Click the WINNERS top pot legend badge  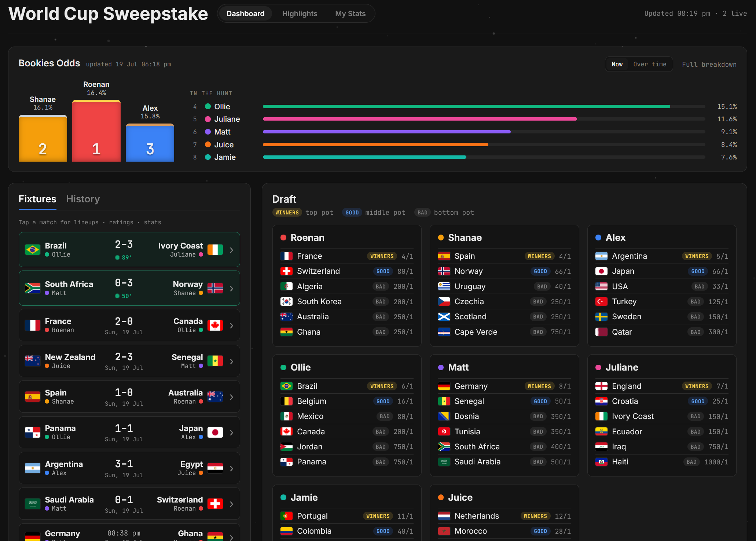pos(287,213)
